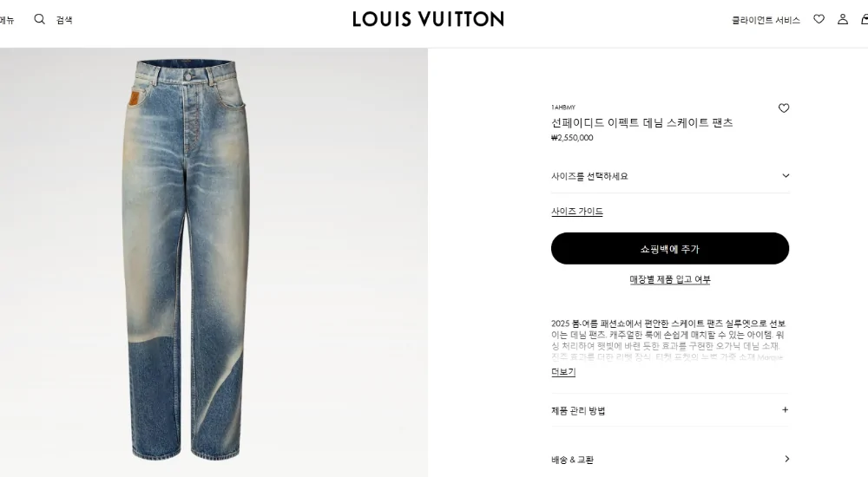Click the search magnifier icon
Viewport: 868px width, 477px height.
tap(39, 19)
